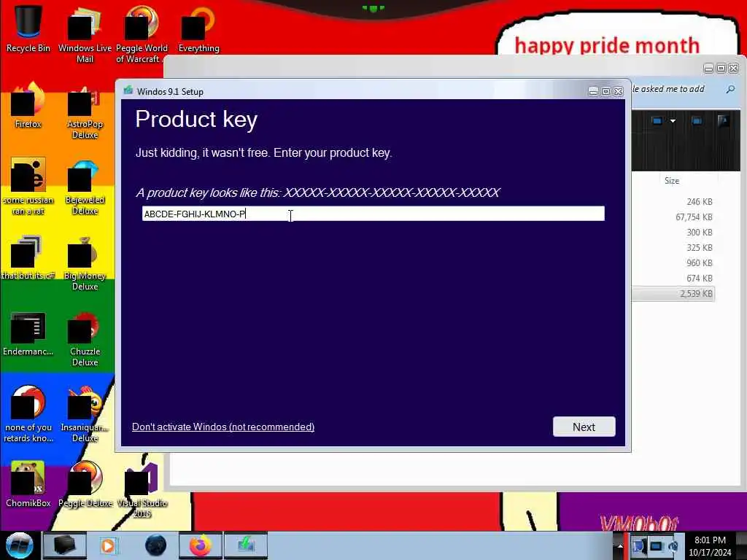
Task: Open the network tray icon
Action: pos(657,546)
